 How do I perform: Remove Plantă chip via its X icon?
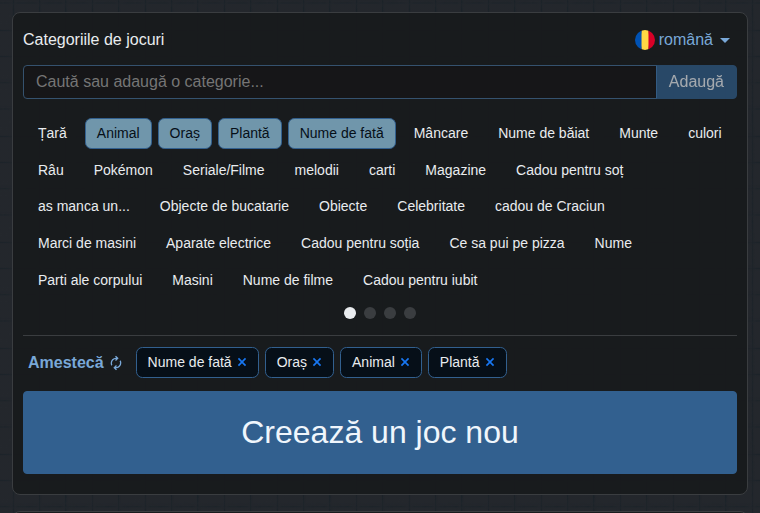pos(490,362)
